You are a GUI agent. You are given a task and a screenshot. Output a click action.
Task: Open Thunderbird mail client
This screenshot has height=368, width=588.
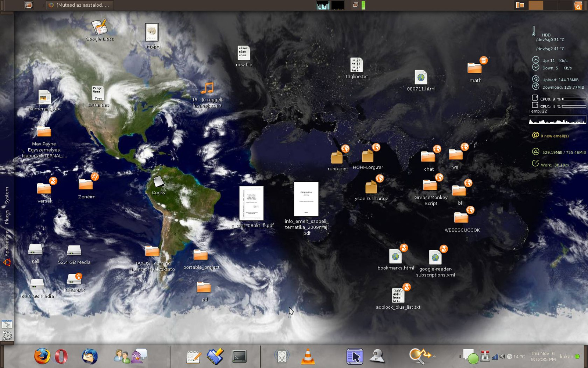click(90, 356)
